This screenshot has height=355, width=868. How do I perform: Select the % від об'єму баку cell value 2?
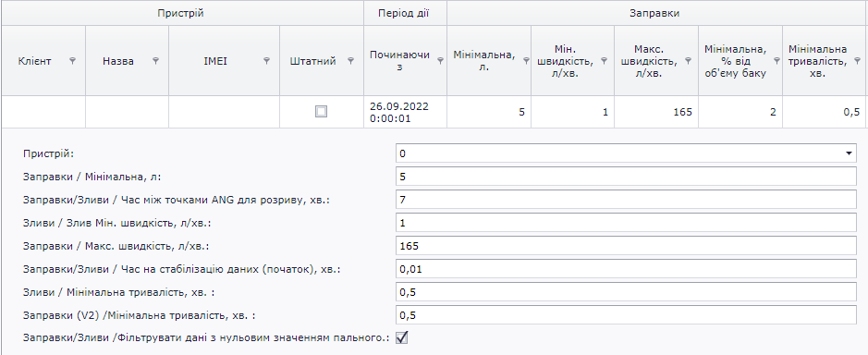(x=740, y=112)
